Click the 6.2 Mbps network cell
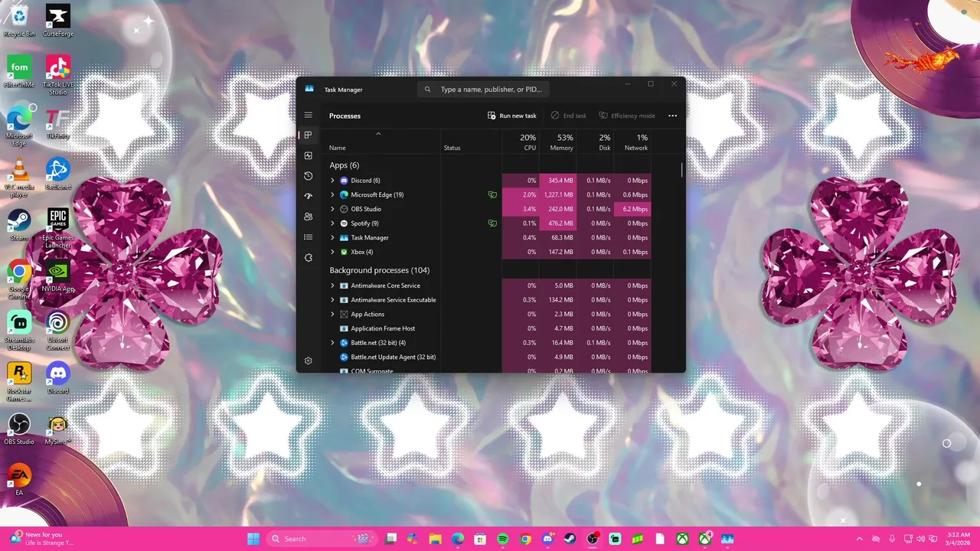 632,209
